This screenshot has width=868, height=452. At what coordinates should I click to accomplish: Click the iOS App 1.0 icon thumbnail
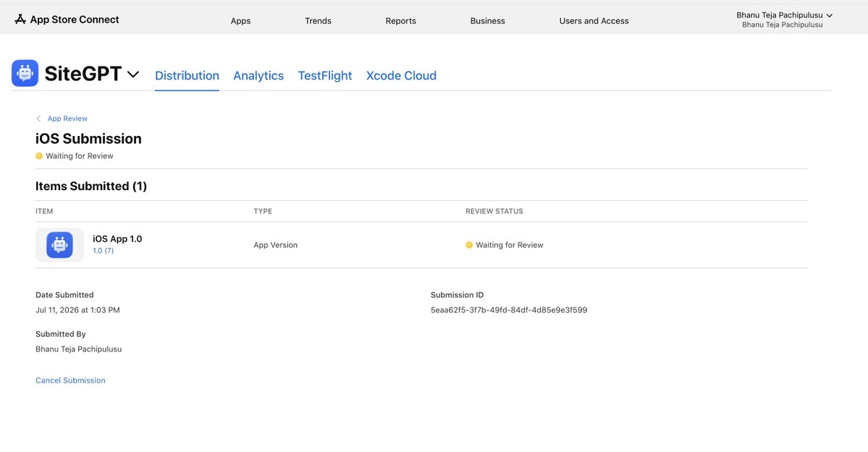click(x=60, y=244)
